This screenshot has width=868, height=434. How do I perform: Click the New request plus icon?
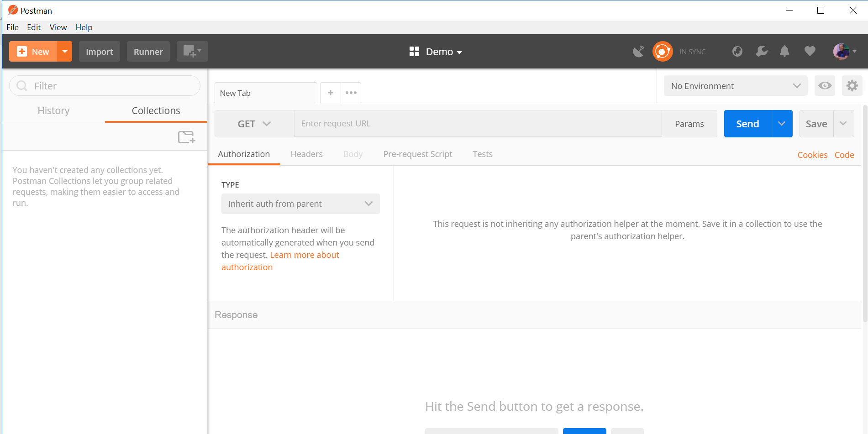tap(22, 52)
